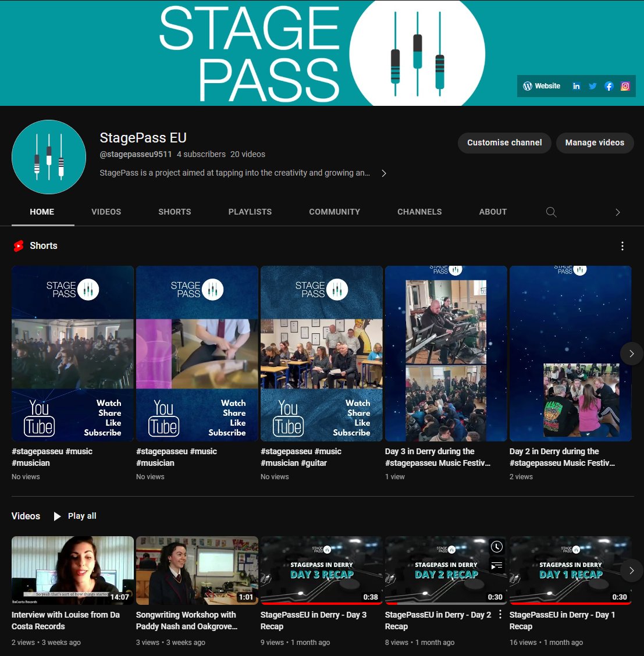
Task: Click the StagePass EU channel avatar
Action: click(x=49, y=157)
